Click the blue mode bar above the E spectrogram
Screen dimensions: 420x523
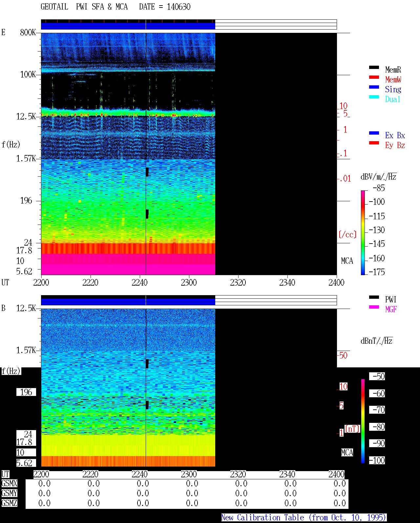[128, 26]
